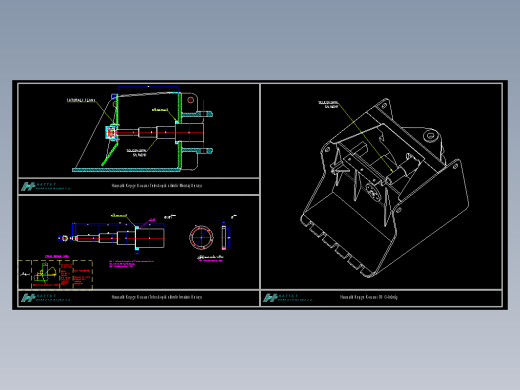Screen dimensions: 520x390
Task: Click the top-left callout label in section view
Action: point(81,100)
